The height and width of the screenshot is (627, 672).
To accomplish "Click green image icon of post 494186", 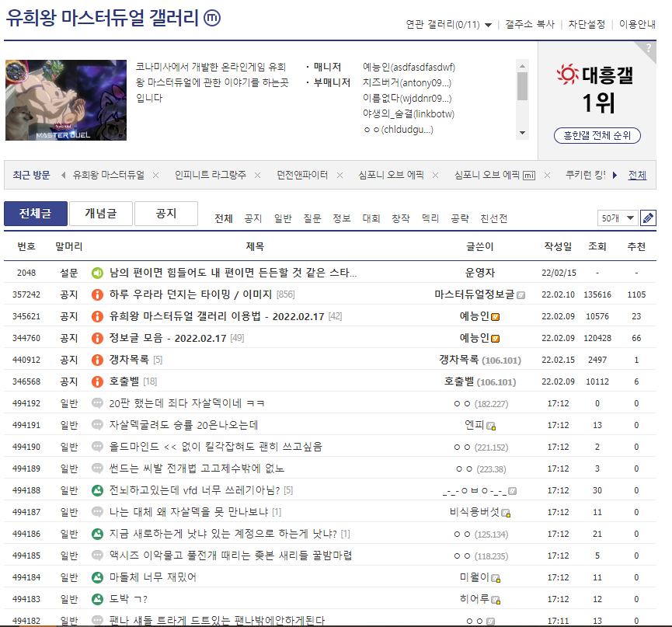I will tap(97, 534).
